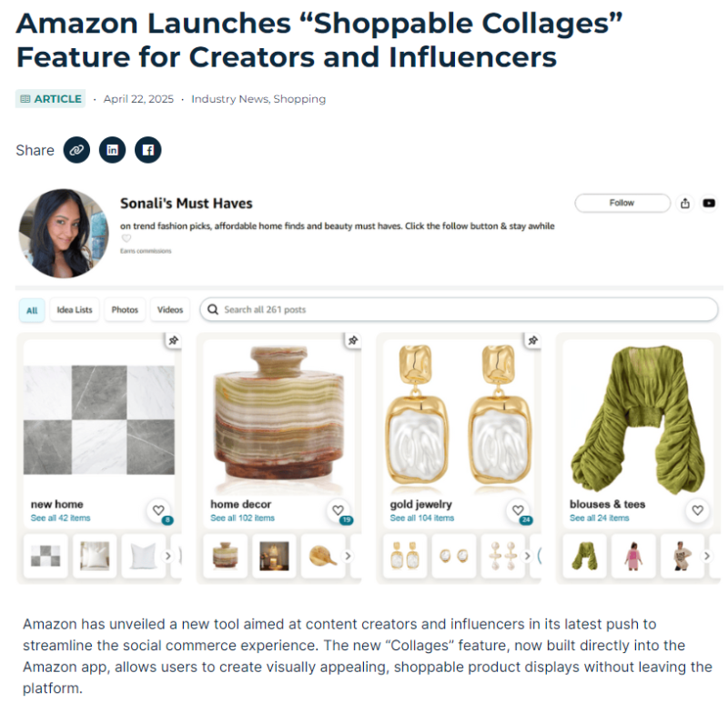The width and height of the screenshot is (728, 703).
Task: Toggle heart on gold jewelry list
Action: (x=518, y=510)
